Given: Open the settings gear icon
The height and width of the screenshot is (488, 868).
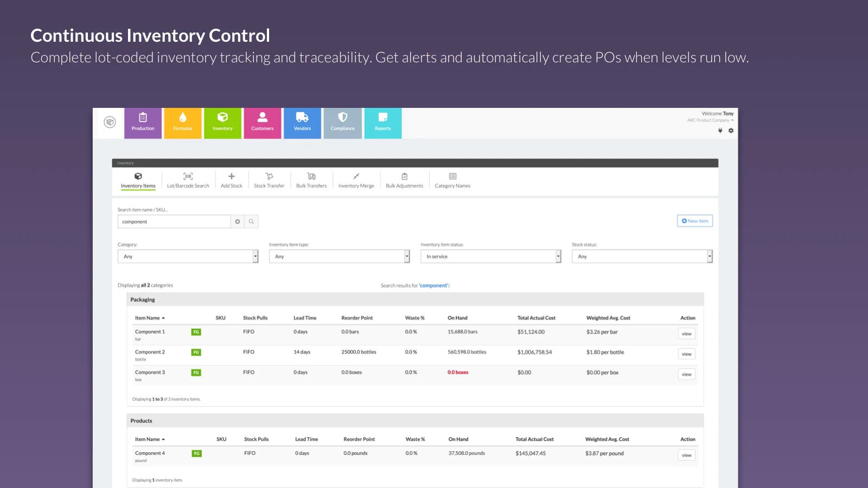Looking at the screenshot, I should click(731, 131).
